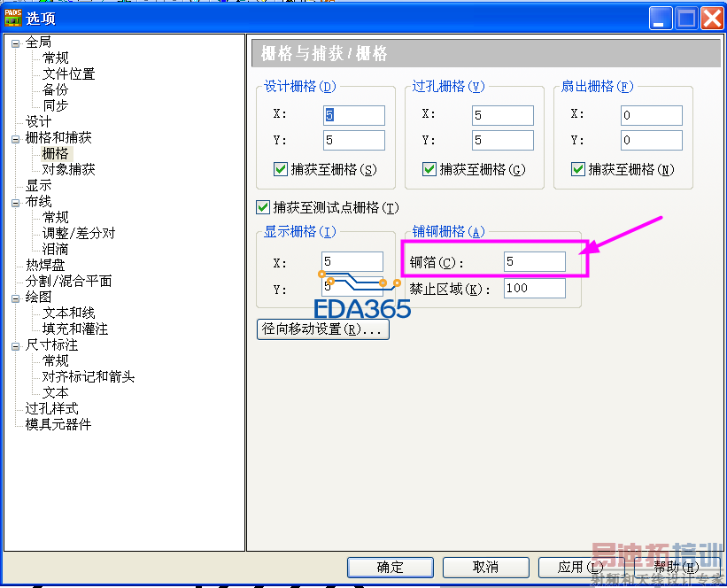Select 文本 under 尺寸标注
Viewport: 727px width, 588px height.
pyautogui.click(x=56, y=392)
